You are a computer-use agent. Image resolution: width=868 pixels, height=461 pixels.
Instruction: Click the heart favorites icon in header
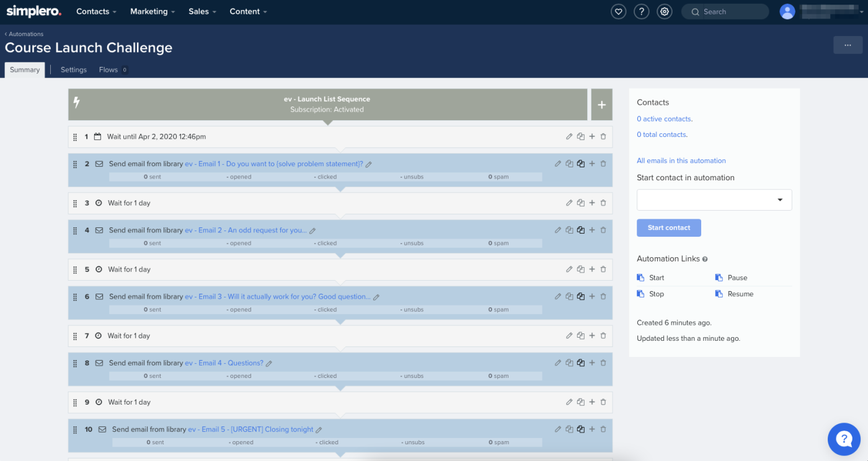[x=618, y=12]
